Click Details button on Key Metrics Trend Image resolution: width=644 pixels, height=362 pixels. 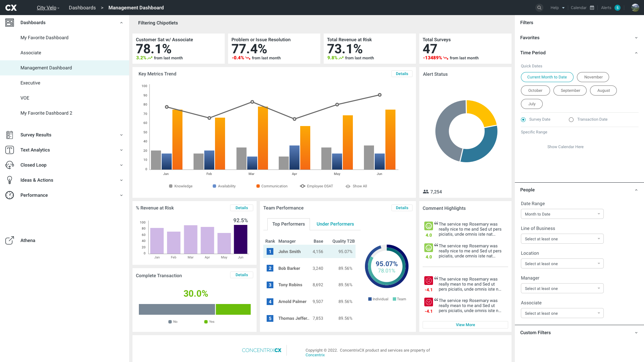(402, 74)
